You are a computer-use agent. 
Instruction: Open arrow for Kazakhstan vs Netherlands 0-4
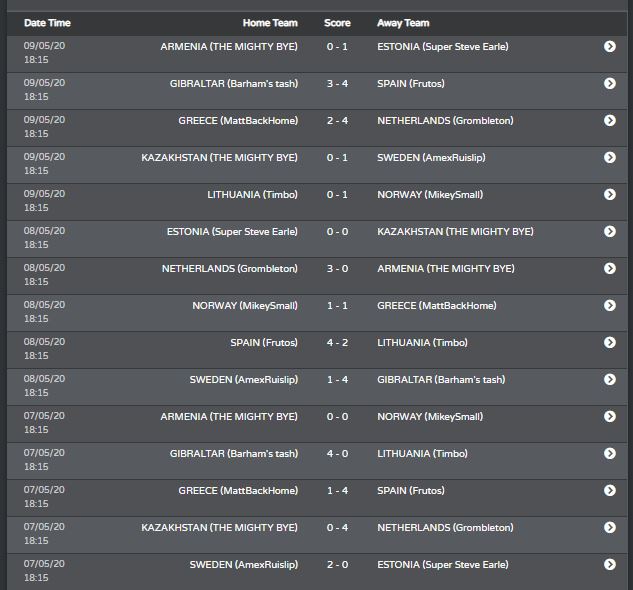pyautogui.click(x=610, y=527)
